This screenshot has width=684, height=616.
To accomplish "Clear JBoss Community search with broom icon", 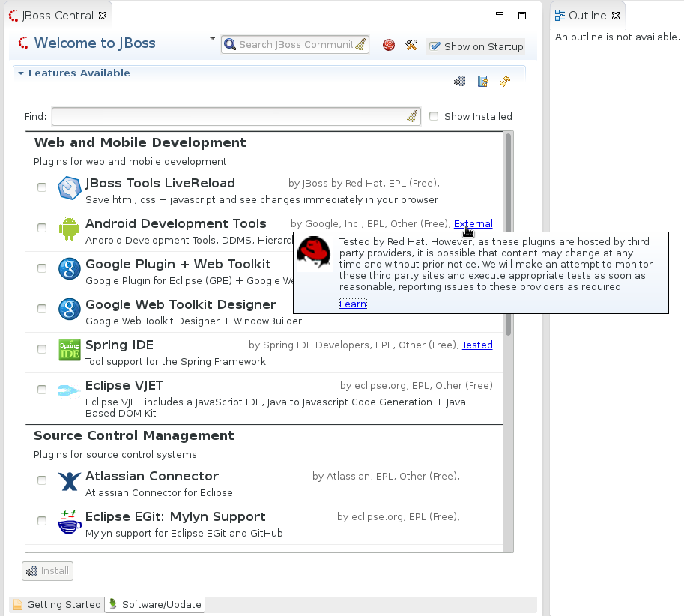I will pyautogui.click(x=361, y=44).
